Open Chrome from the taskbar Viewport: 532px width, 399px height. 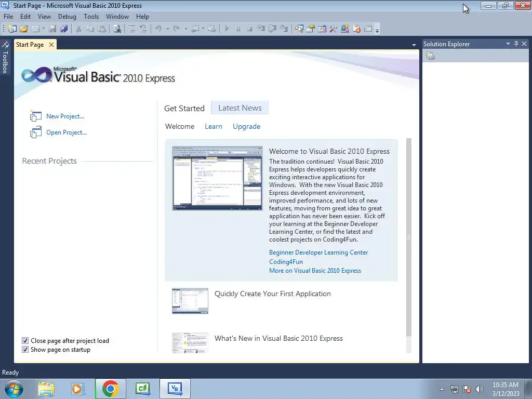[110, 389]
